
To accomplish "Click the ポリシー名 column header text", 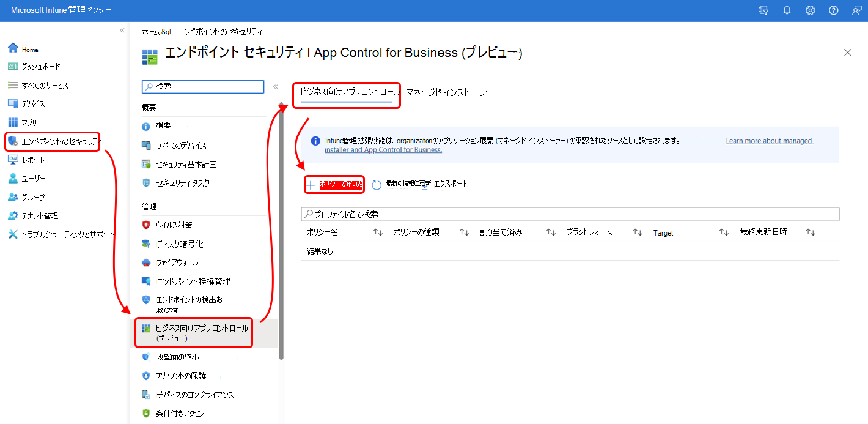I will tap(322, 232).
